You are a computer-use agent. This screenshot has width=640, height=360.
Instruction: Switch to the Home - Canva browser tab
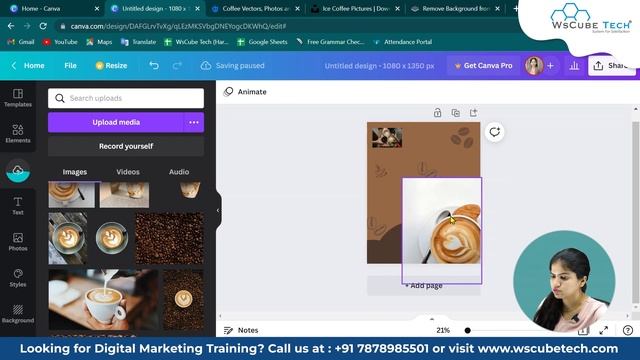(x=52, y=9)
